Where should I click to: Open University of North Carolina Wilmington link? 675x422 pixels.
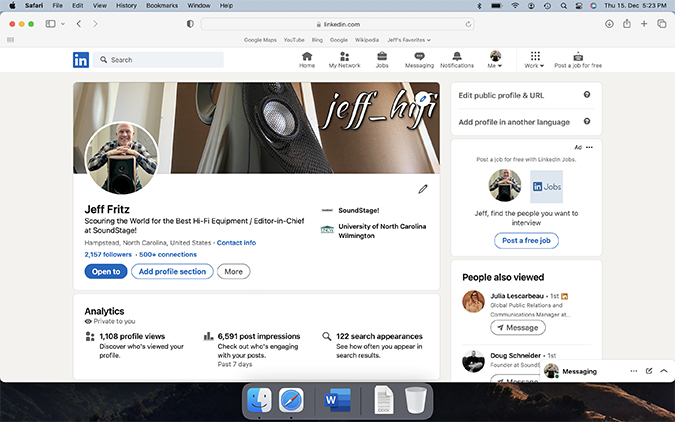(x=382, y=231)
